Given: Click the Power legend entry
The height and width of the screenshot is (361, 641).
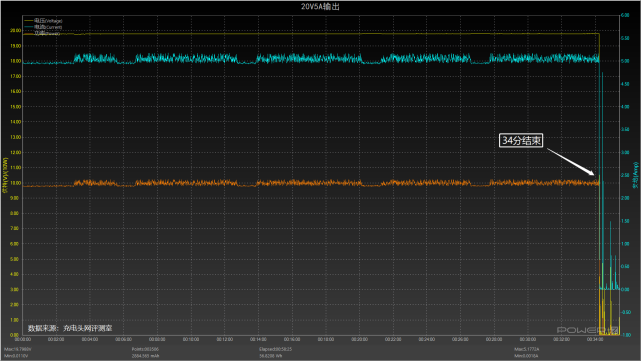Looking at the screenshot, I should 47,33.
